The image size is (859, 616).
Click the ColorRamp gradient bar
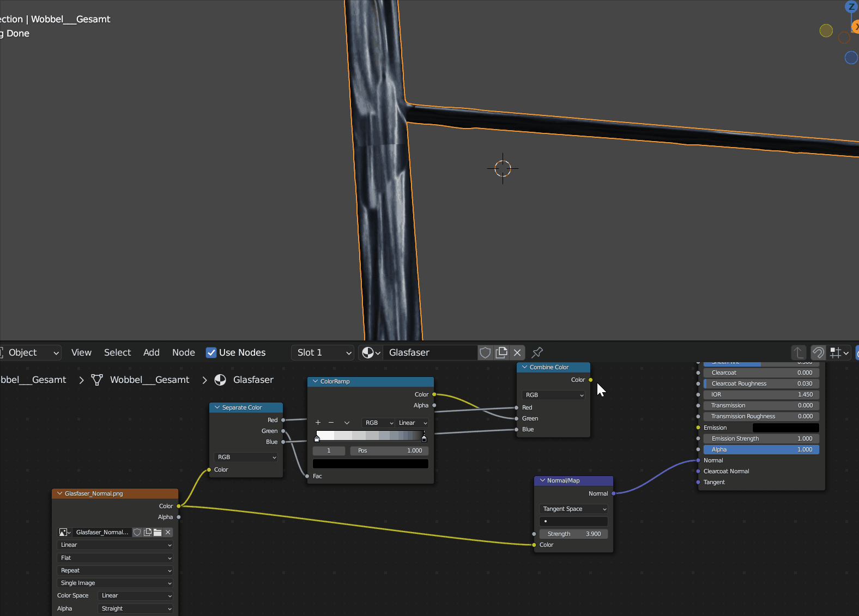pos(371,435)
